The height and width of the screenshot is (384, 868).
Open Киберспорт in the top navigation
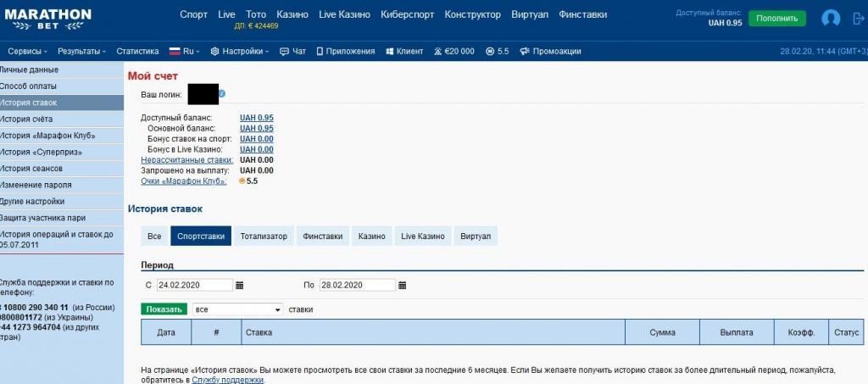[x=409, y=14]
